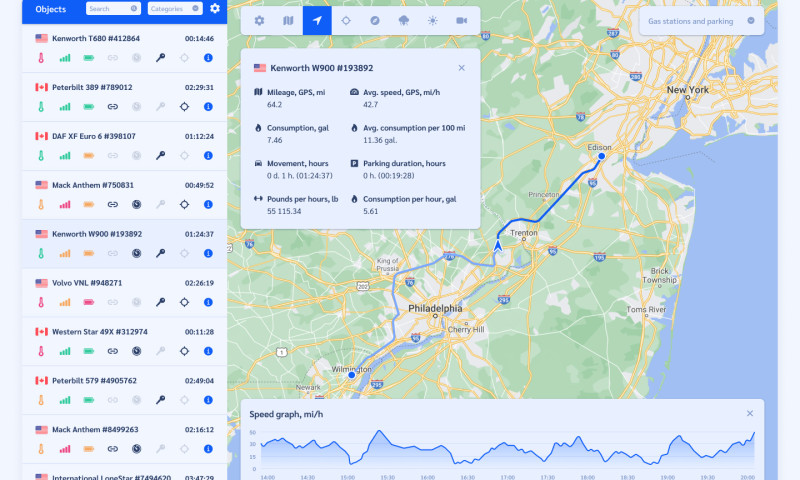Click tachograph icon for Western Star 49X #312974
Image resolution: width=800 pixels, height=480 pixels.
point(136,351)
